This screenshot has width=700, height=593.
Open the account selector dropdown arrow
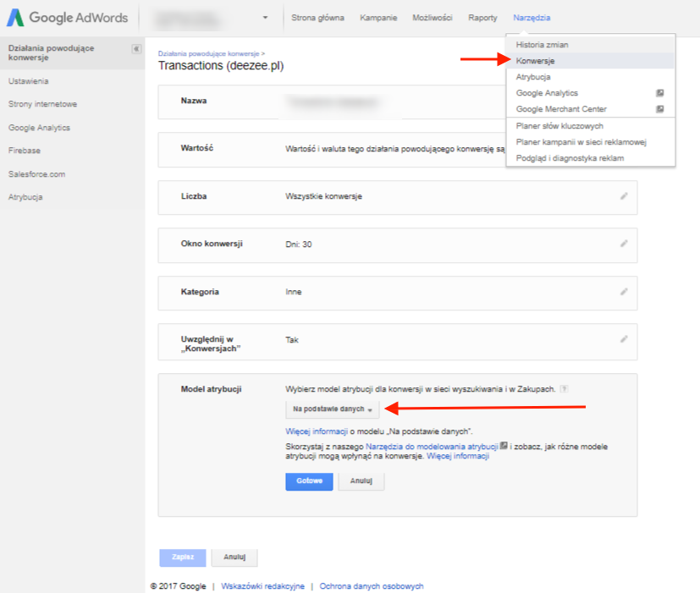265,18
